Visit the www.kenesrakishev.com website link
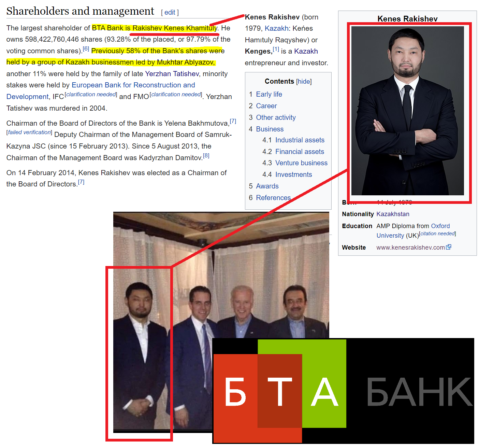This screenshot has height=448, width=479. tap(410, 248)
